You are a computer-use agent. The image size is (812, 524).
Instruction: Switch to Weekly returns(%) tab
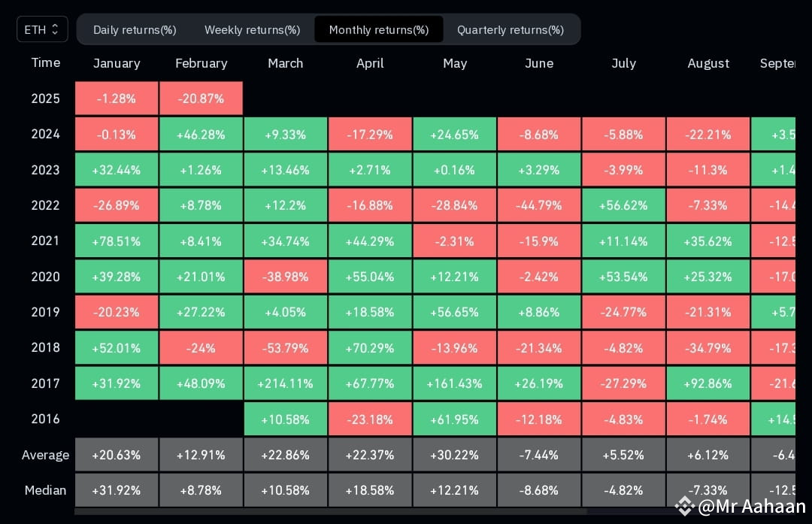[252, 30]
